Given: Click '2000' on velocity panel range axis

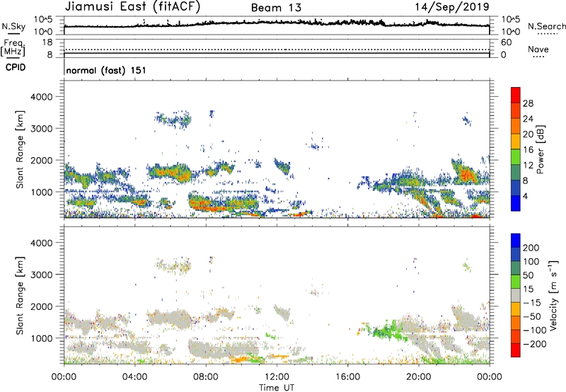Looking at the screenshot, I should tap(41, 306).
